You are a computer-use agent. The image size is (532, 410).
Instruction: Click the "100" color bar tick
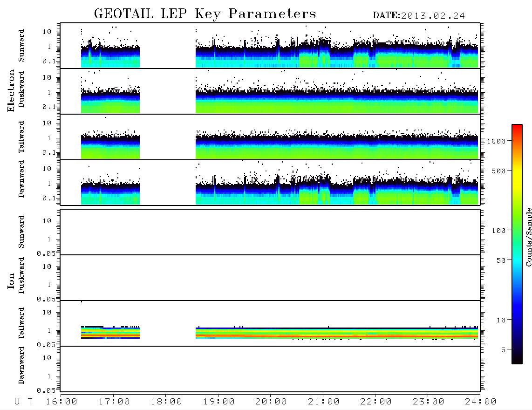click(499, 231)
